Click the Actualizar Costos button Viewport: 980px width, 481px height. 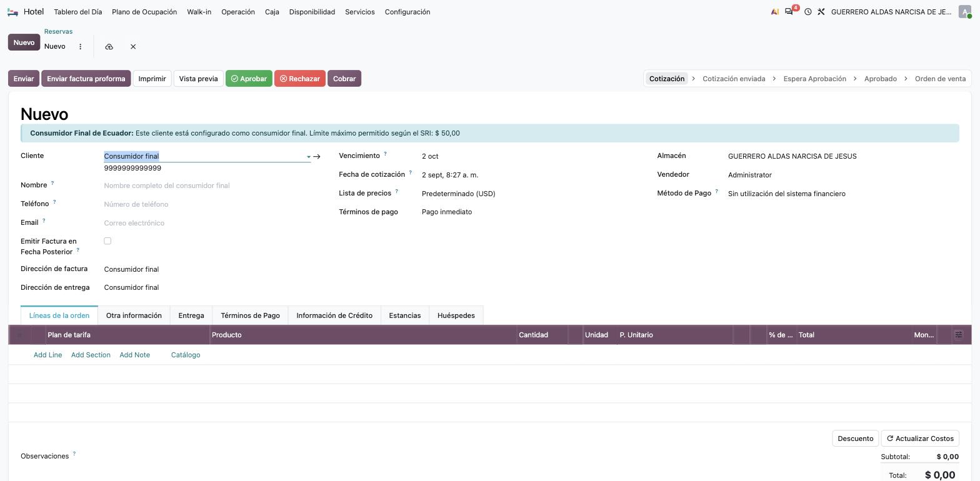[920, 439]
